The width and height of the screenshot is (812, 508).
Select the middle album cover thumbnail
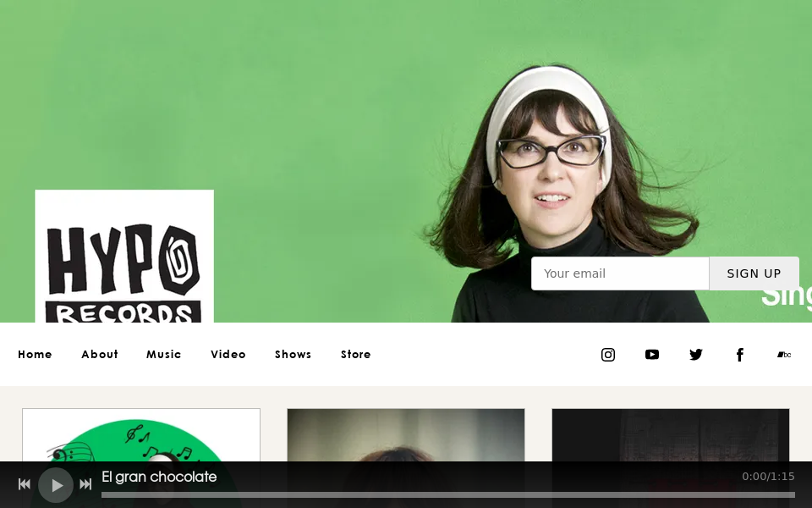pyautogui.click(x=406, y=435)
